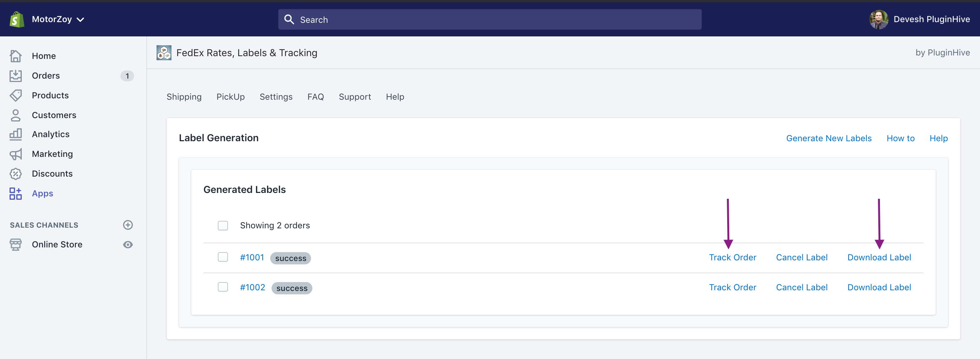Screen dimensions: 980x359
Task: Open Marketing in the sidebar
Action: (x=52, y=154)
